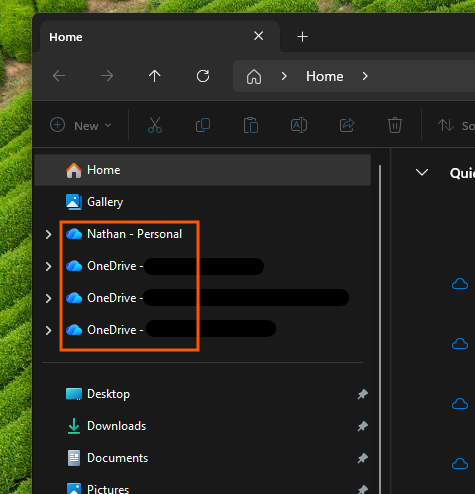Click the Cut scissors icon
475x494 pixels.
click(155, 125)
